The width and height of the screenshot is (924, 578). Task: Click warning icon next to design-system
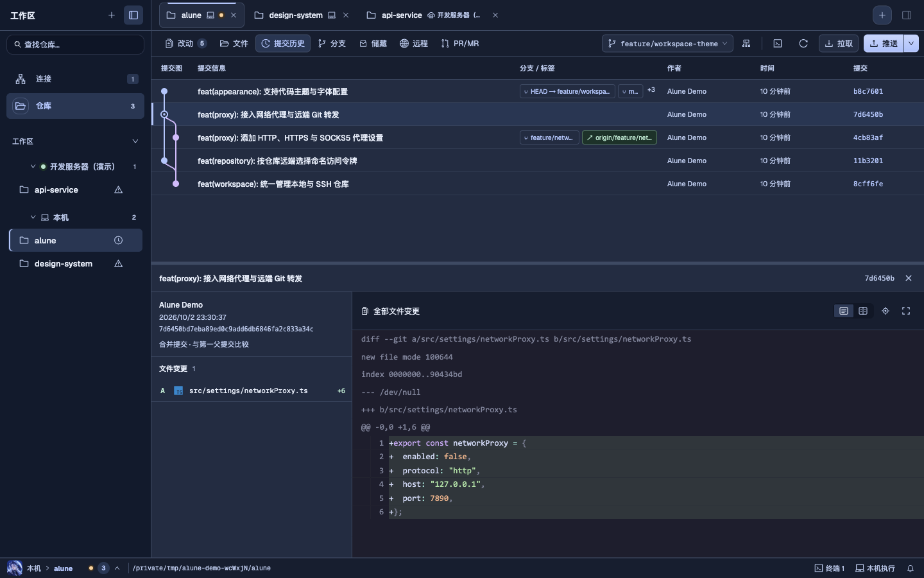point(118,264)
